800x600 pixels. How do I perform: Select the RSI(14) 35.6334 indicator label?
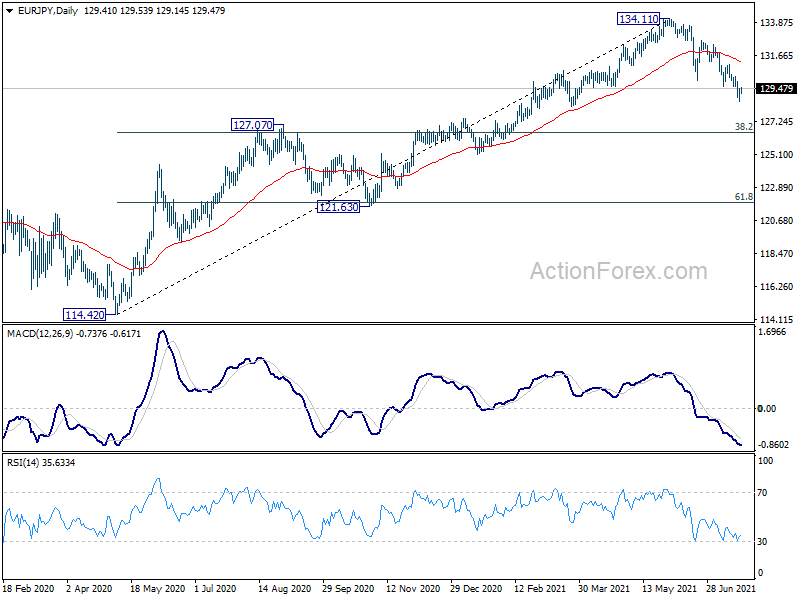pyautogui.click(x=41, y=463)
